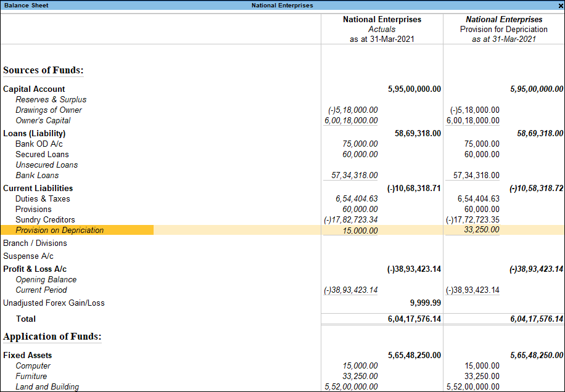The width and height of the screenshot is (565, 392).
Task: Click Actuals Profit & Loss (-)38,93,423.14 bold total
Action: coord(414,269)
